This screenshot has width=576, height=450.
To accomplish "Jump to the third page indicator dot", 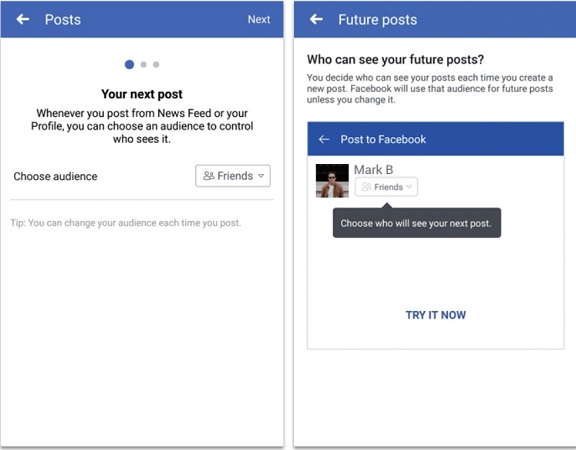I will click(x=156, y=64).
